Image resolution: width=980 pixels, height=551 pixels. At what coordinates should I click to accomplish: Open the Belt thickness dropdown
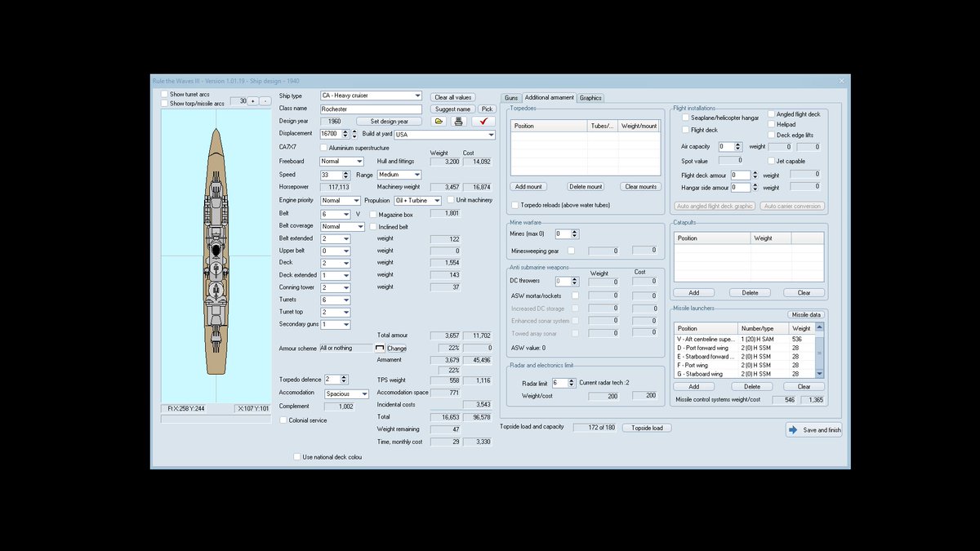pos(346,215)
